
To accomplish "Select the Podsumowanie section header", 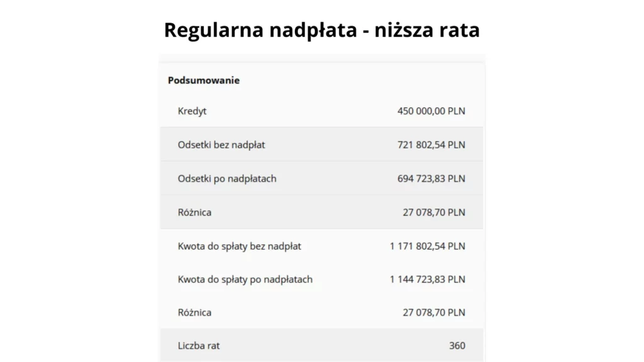I will pyautogui.click(x=204, y=80).
